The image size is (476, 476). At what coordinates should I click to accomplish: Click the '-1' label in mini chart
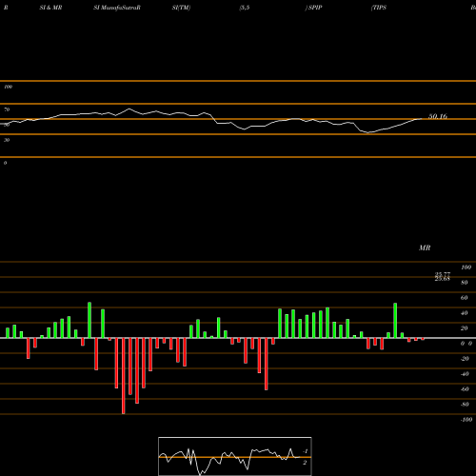(305, 451)
